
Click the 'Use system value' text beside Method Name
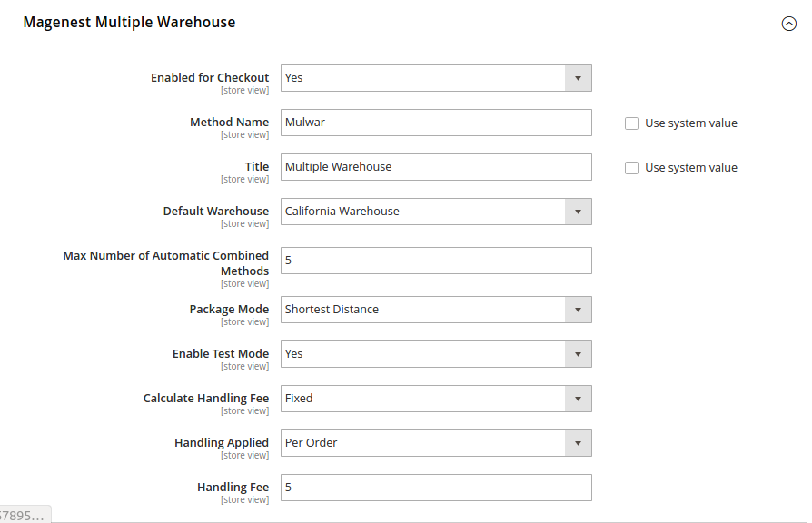point(691,123)
